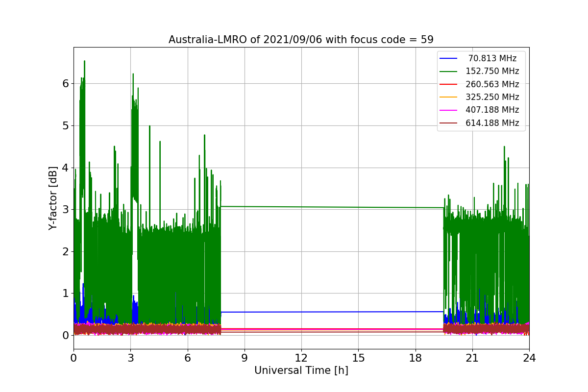Viewport: 588px width, 392px height.
Task: Click the Y-factor [dB] axis label
Action: click(53, 198)
